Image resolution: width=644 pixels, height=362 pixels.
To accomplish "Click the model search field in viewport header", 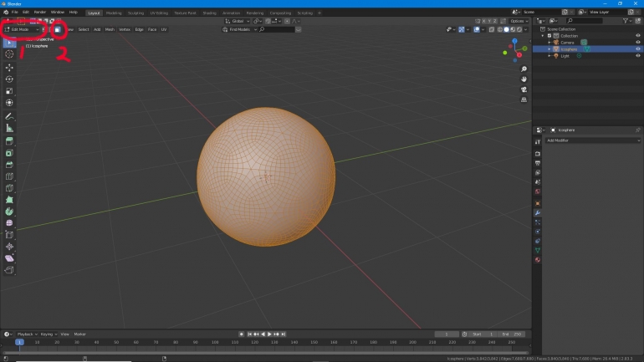I will point(277,29).
